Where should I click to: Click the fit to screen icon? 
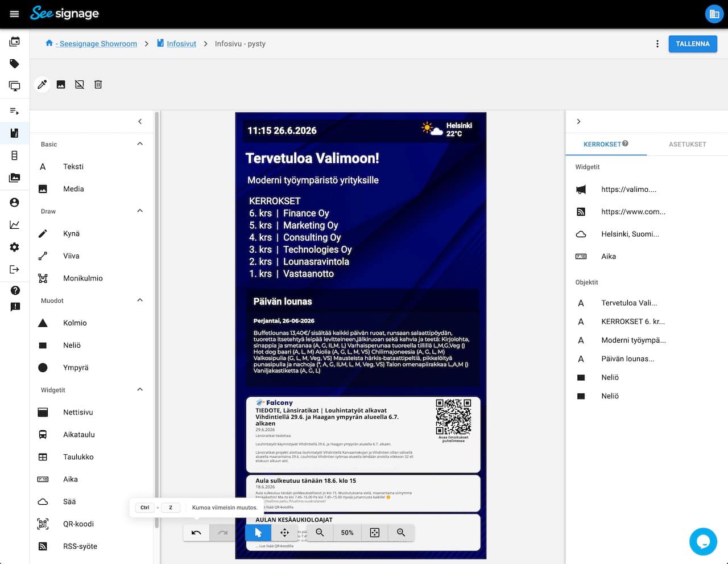pyautogui.click(x=374, y=533)
